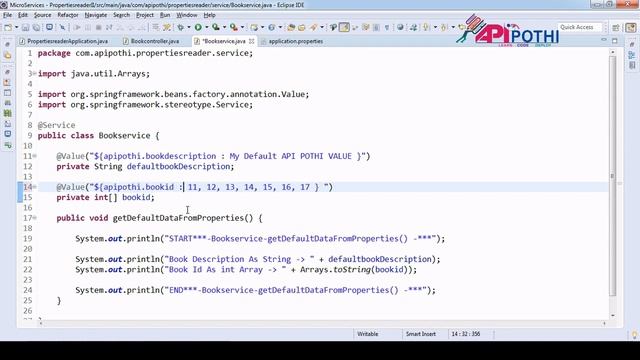Click the Console monitor icon in left sidebar
The width and height of the screenshot is (640, 360).
pyautogui.click(x=7, y=134)
